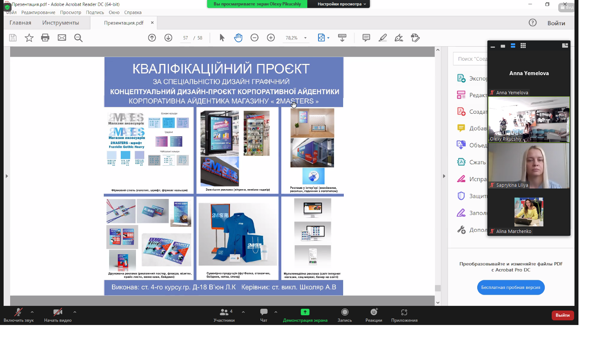This screenshot has height=364, width=611.
Task: Start video in Zoom
Action: 58,315
